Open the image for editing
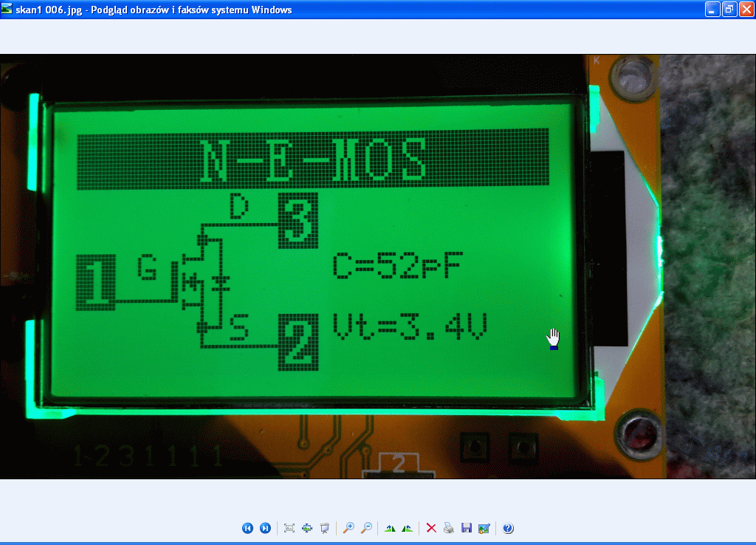The width and height of the screenshot is (756, 545). coord(484,528)
